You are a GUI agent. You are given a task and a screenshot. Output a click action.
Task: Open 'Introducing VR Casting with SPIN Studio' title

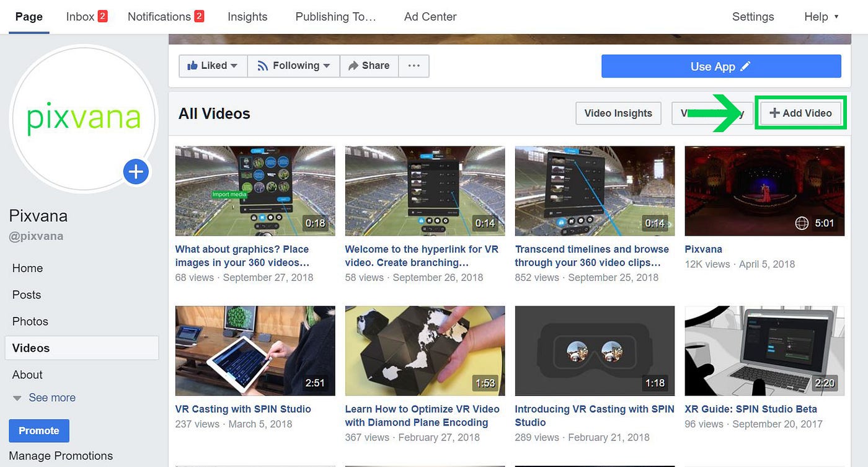[x=595, y=416]
